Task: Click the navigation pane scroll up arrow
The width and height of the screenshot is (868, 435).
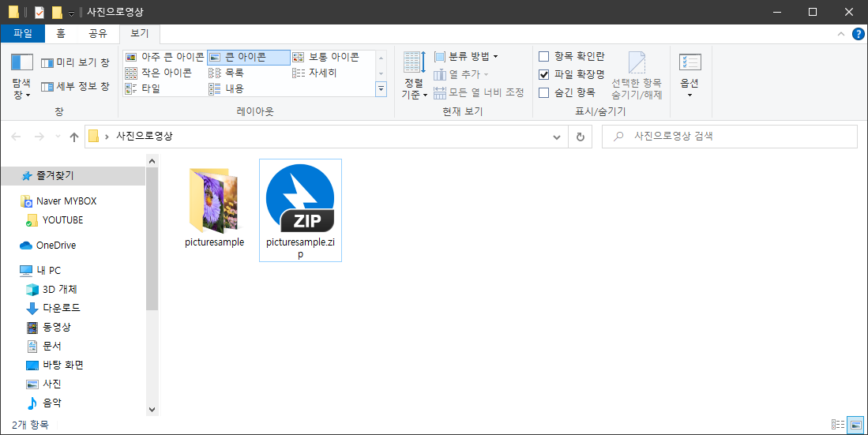Action: 152,161
